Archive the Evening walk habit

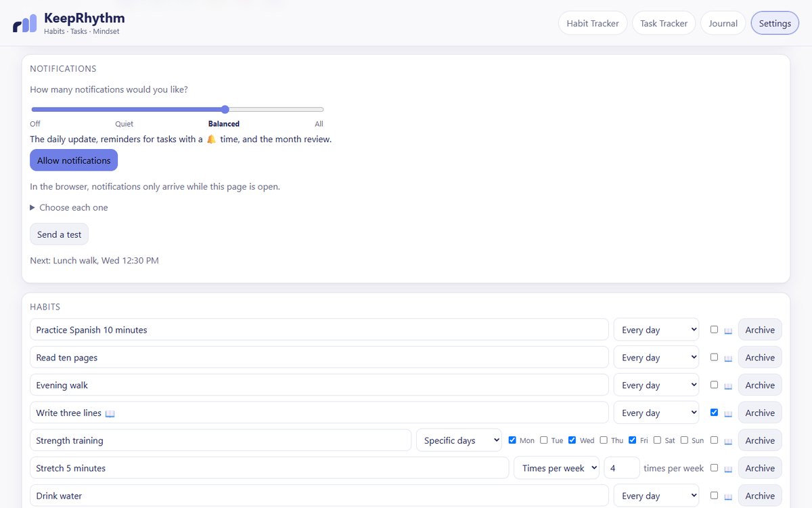coord(760,385)
